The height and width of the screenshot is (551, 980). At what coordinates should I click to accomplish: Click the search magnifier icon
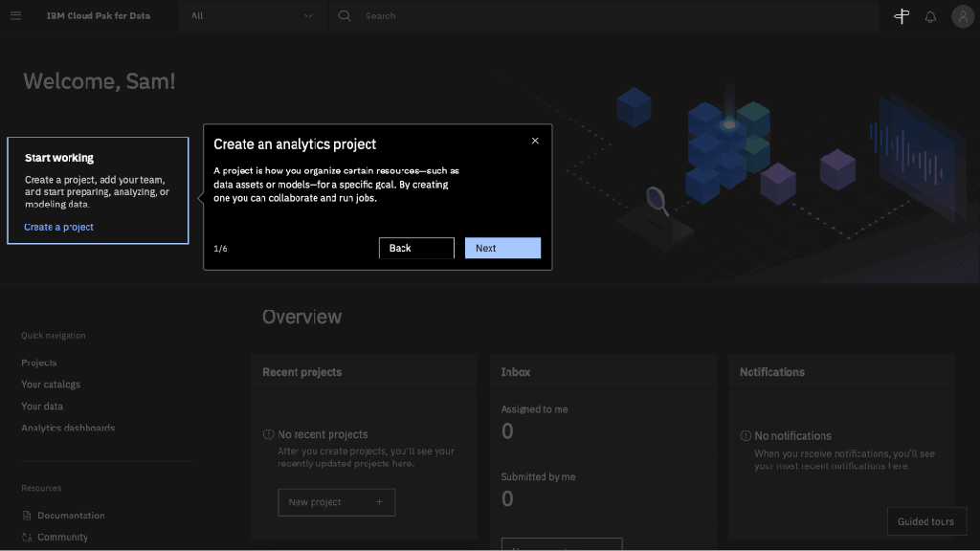(x=345, y=16)
